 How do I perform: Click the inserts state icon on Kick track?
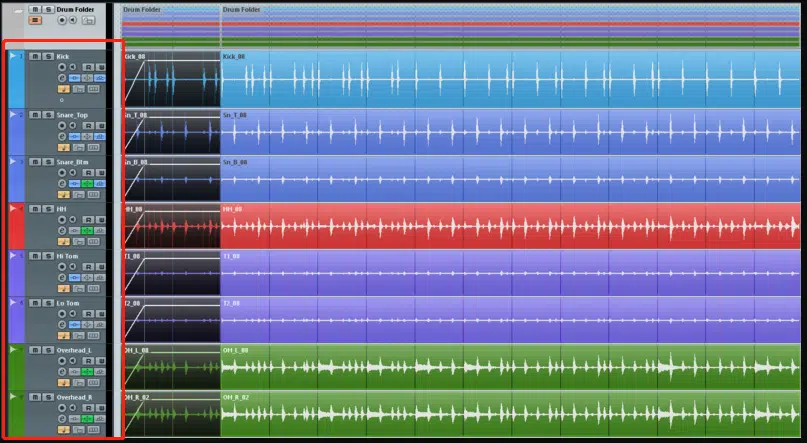(74, 78)
